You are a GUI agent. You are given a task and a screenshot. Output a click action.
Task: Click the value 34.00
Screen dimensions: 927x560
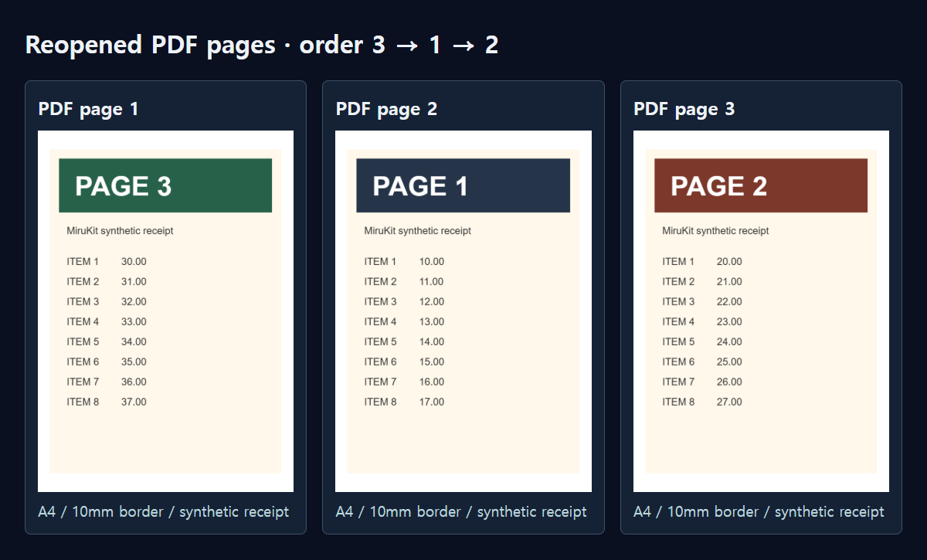point(134,342)
